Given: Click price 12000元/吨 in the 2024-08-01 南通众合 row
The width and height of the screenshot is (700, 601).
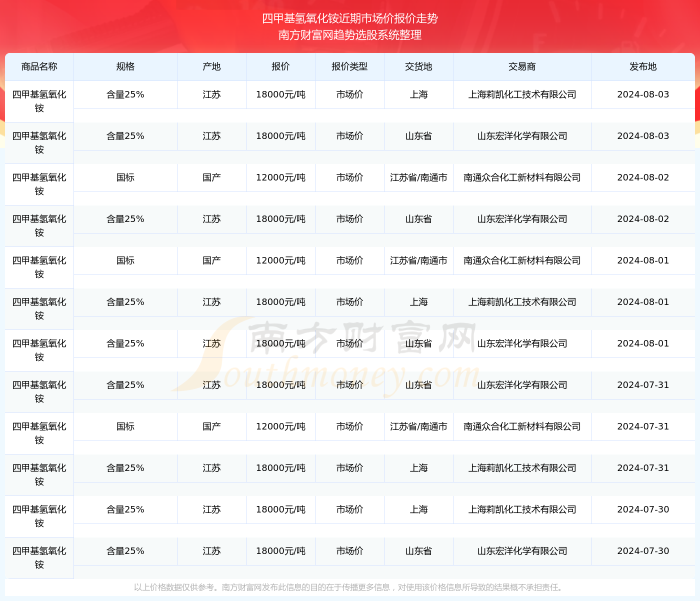Looking at the screenshot, I should [280, 260].
